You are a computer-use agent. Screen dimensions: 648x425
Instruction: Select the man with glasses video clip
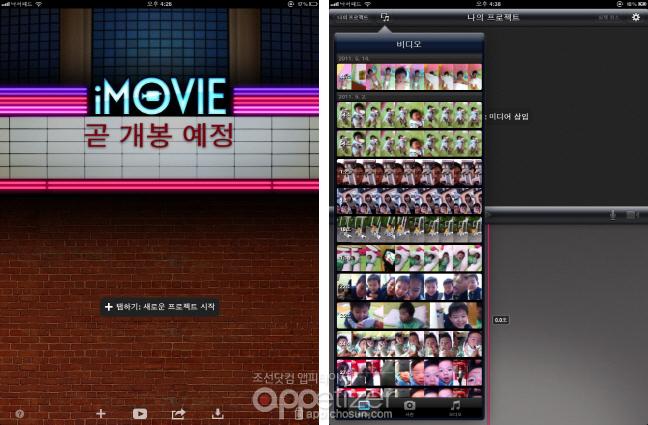409,172
